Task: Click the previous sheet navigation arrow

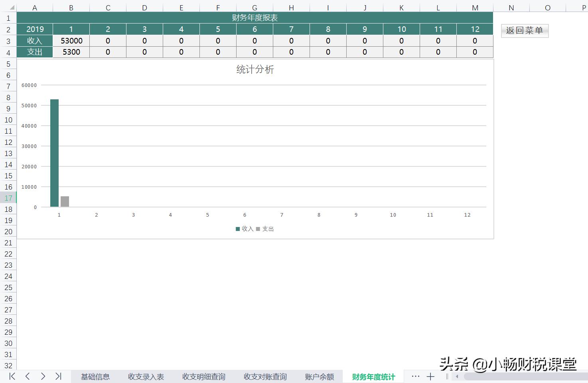Action: coord(27,376)
